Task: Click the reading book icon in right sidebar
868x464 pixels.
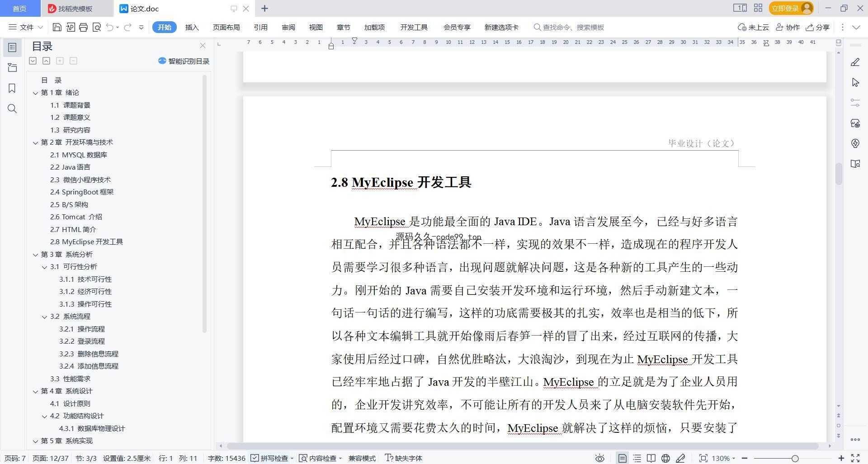Action: (855, 164)
